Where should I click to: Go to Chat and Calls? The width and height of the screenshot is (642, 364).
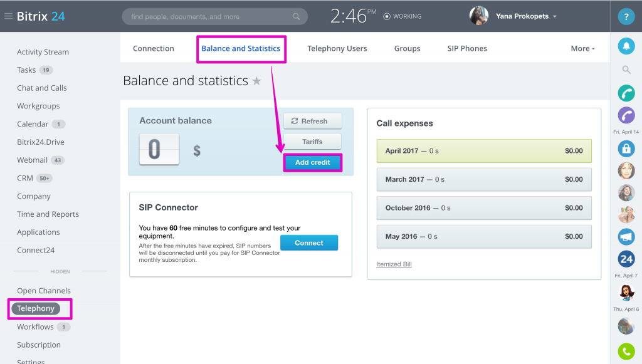coord(42,88)
